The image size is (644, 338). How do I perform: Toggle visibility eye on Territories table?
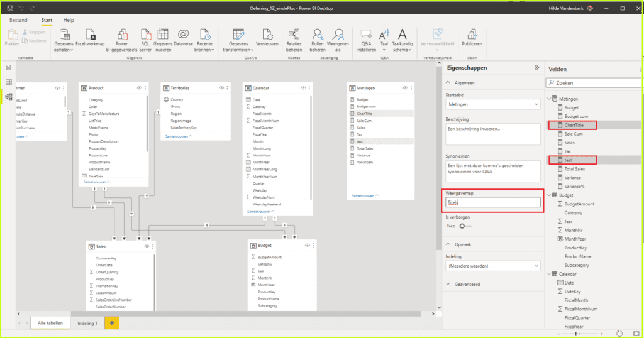[221, 88]
